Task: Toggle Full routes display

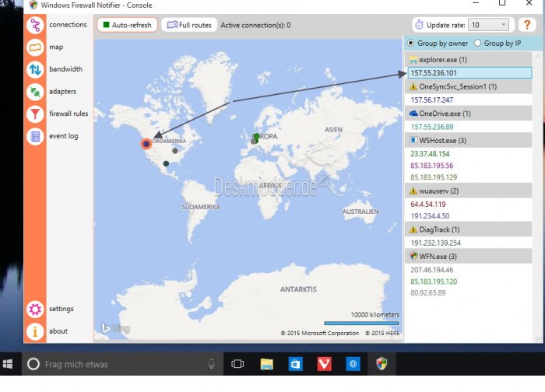Action: click(x=189, y=25)
